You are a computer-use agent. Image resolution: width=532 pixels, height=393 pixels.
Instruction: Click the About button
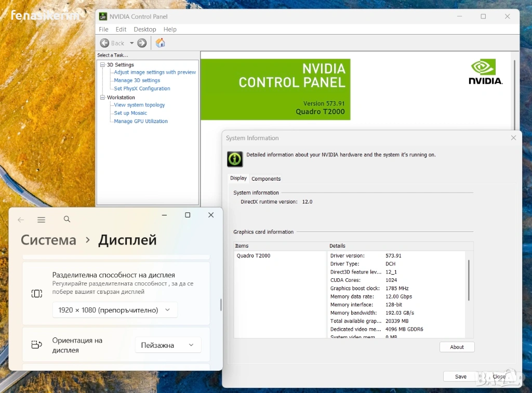(457, 347)
